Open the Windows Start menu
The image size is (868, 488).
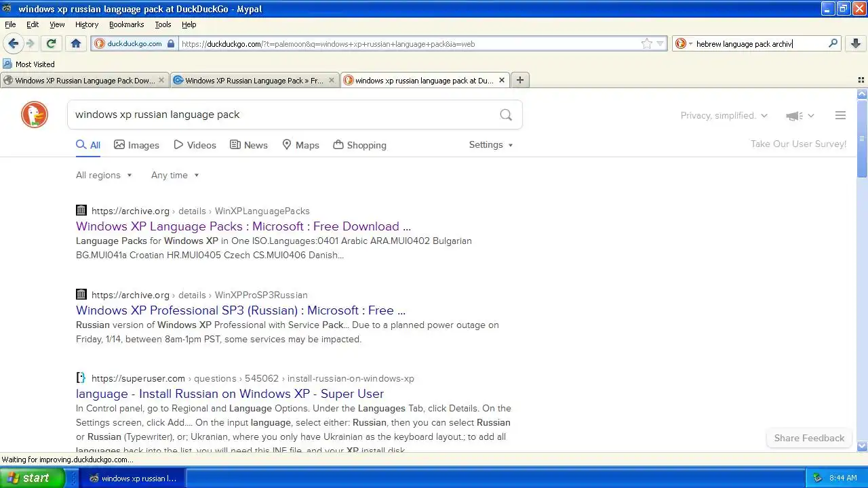click(x=32, y=478)
